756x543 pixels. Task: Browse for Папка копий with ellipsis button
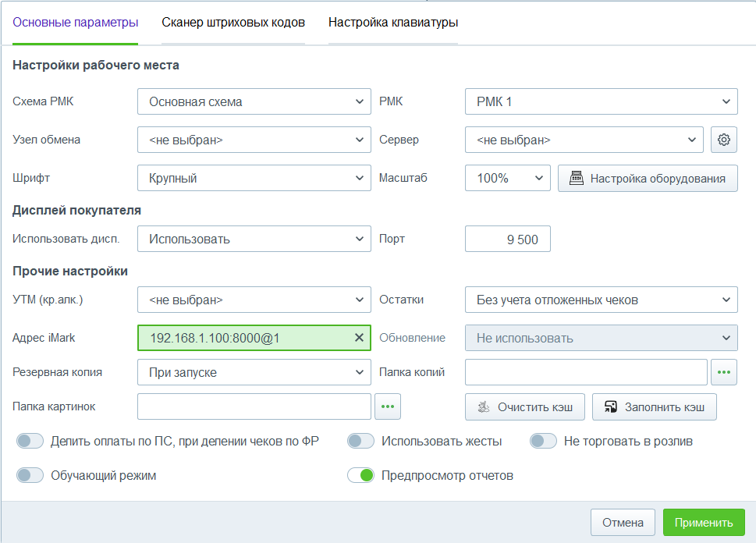(x=724, y=372)
